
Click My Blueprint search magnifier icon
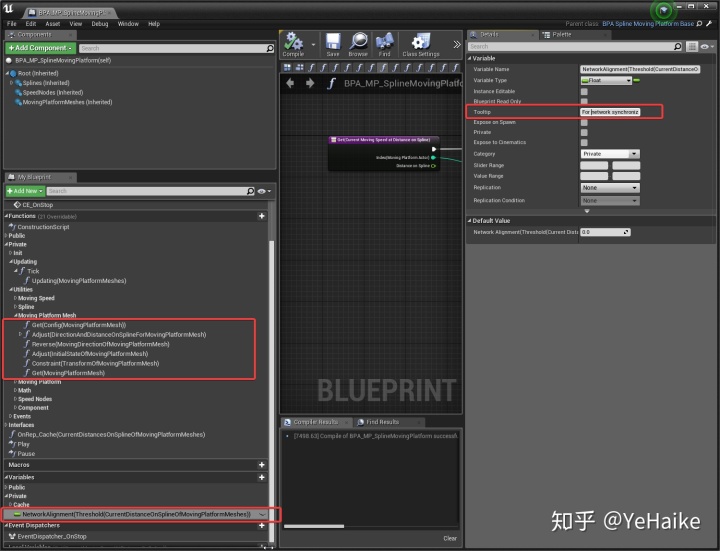[250, 191]
